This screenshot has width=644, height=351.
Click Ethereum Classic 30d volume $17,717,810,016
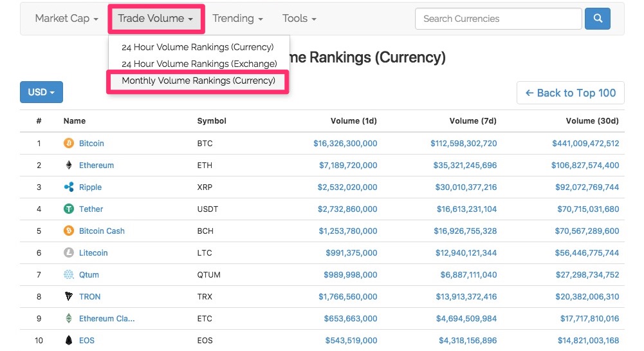tap(590, 319)
